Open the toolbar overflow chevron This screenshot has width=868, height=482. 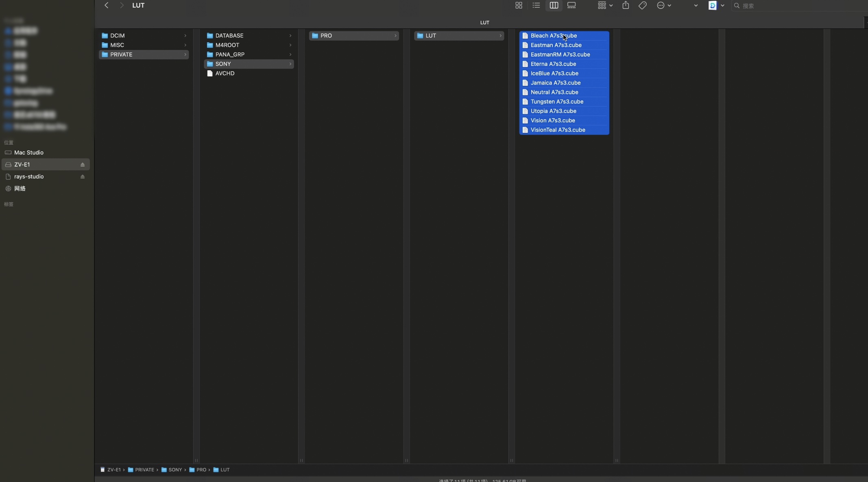click(696, 6)
